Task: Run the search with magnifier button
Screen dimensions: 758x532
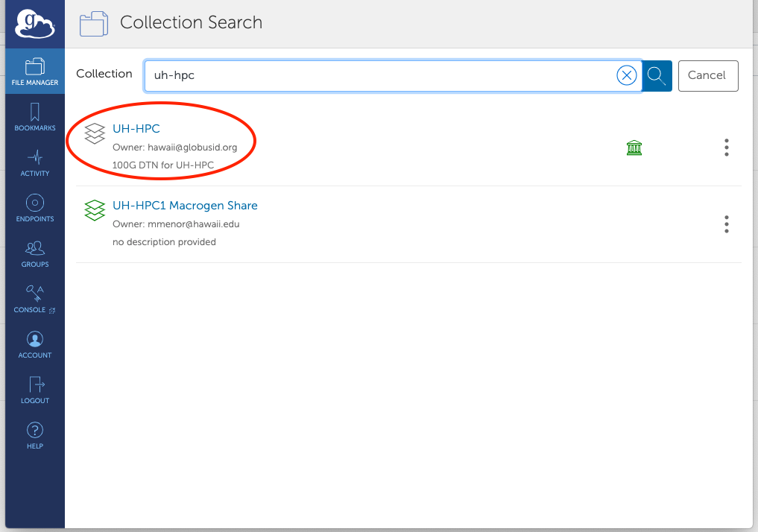Action: (657, 76)
